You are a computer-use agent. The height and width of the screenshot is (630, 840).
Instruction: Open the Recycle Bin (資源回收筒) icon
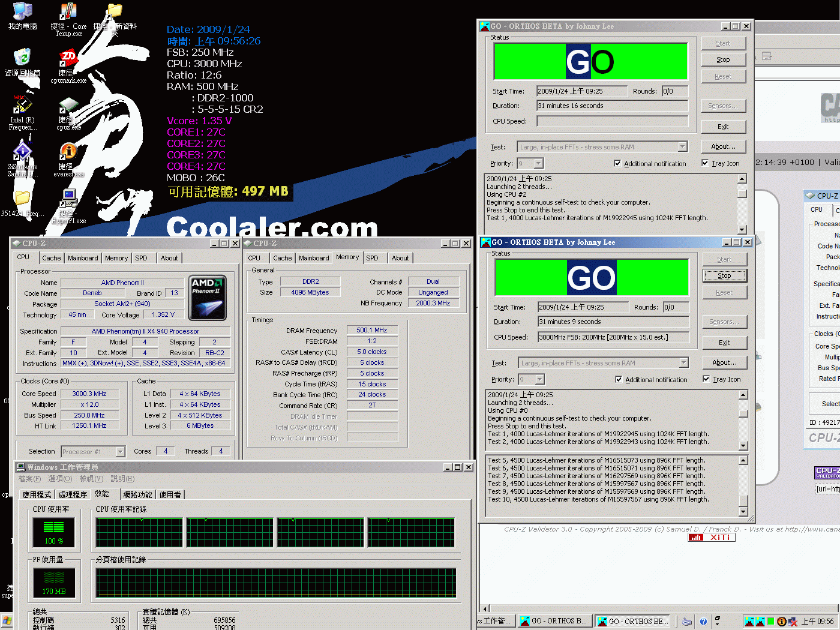(22, 58)
